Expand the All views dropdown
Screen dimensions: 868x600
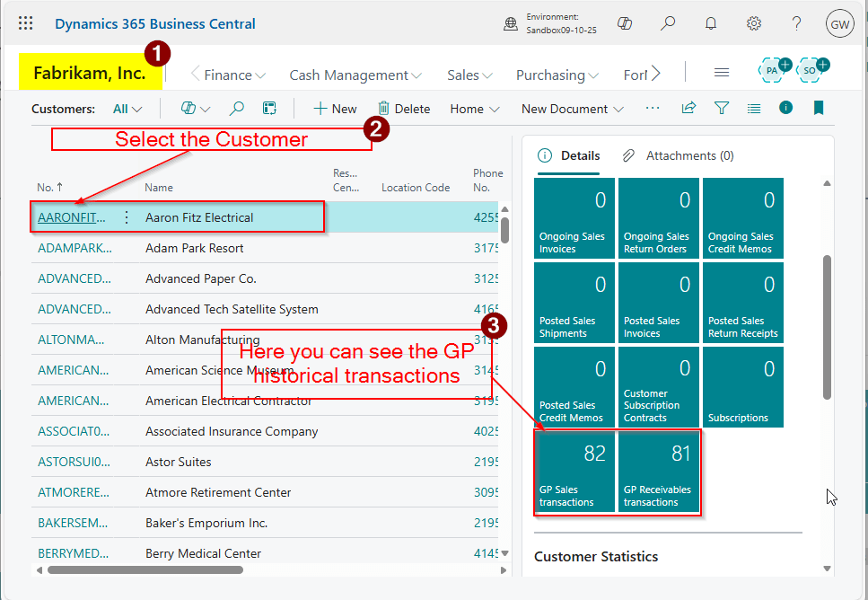(x=127, y=109)
